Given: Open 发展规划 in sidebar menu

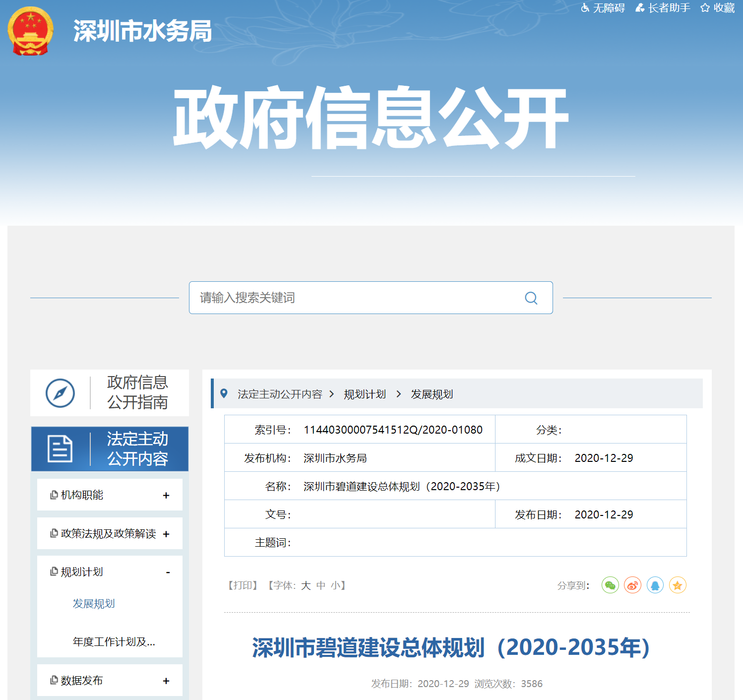Looking at the screenshot, I should point(94,604).
